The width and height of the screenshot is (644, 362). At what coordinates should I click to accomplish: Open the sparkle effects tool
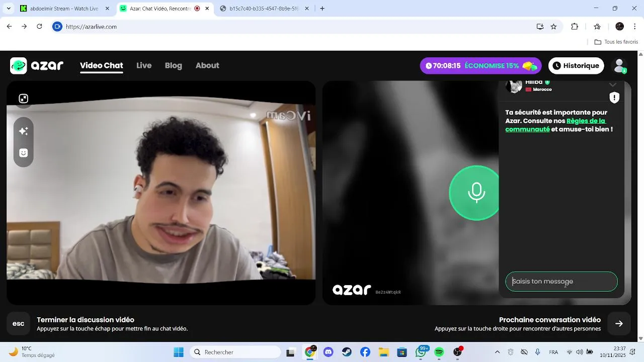click(23, 131)
